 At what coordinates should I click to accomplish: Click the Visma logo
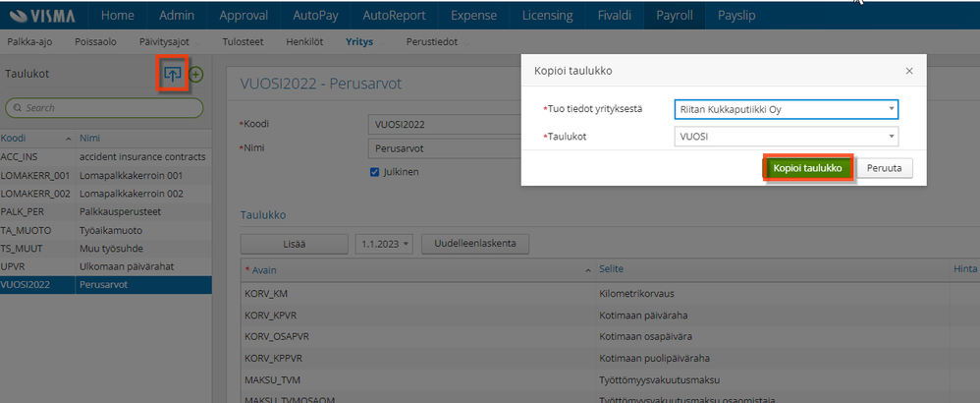point(46,16)
